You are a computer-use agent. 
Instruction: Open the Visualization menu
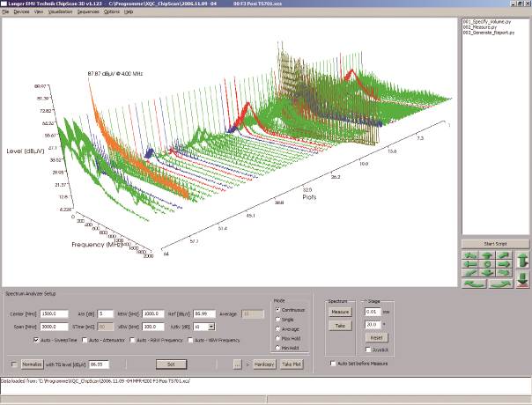pos(61,11)
